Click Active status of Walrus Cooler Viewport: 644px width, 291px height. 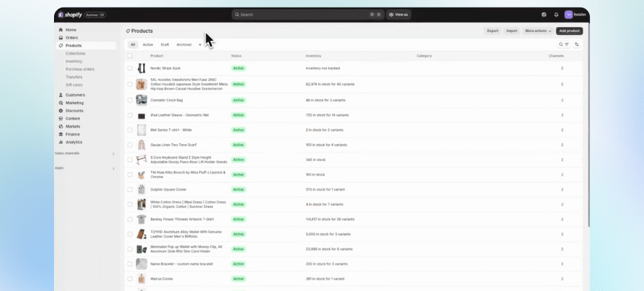[x=238, y=279]
